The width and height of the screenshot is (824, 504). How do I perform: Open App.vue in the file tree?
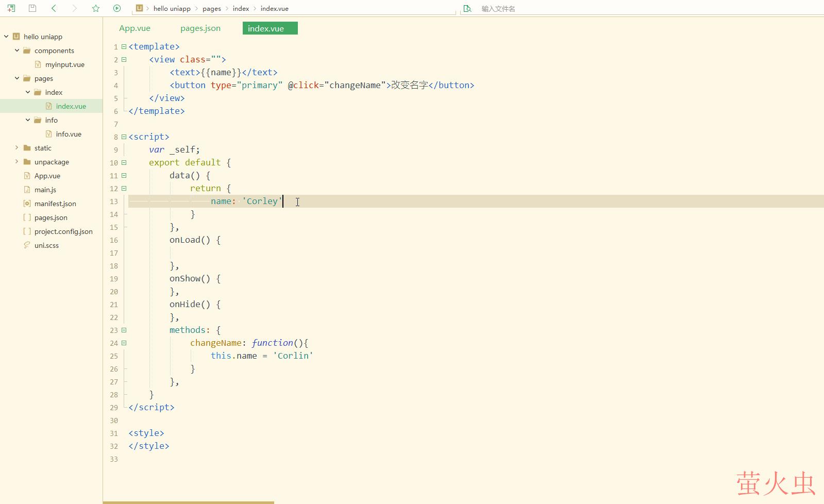[x=47, y=176]
